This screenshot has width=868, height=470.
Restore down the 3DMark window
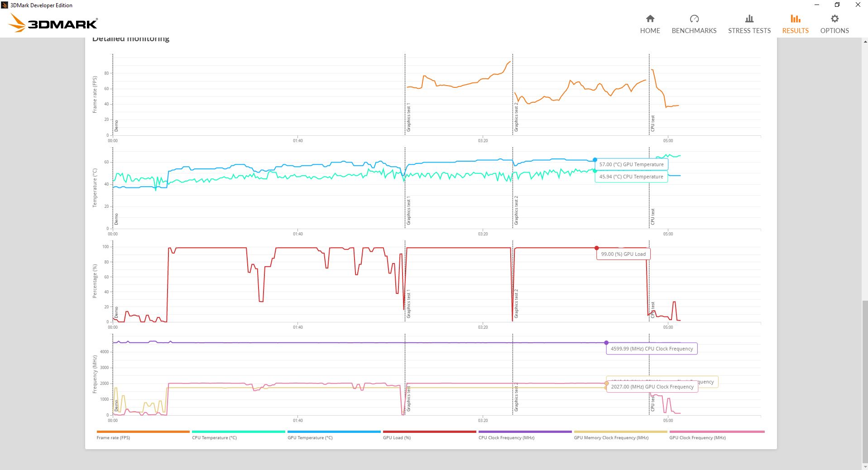tap(837, 5)
